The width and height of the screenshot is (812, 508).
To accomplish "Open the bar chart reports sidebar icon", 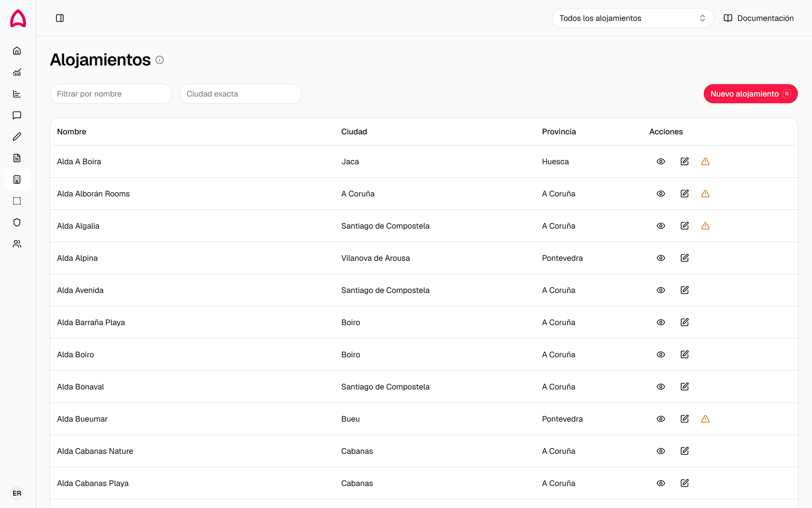I will pos(17,94).
